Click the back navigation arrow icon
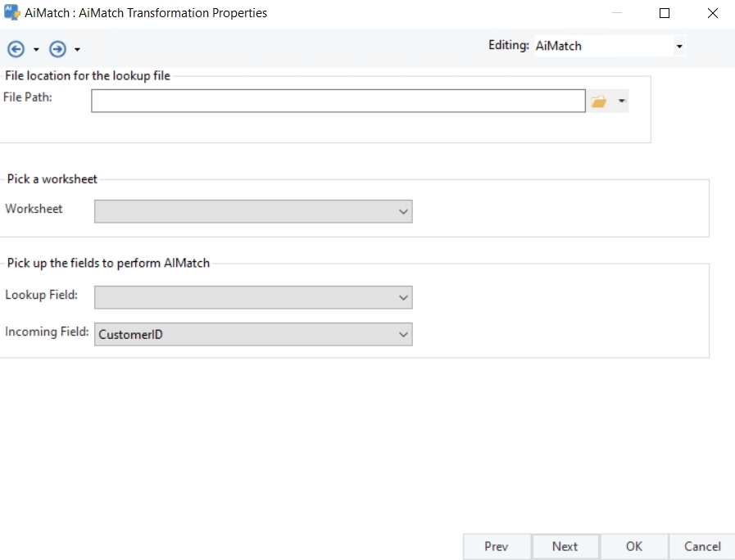The image size is (735, 560). [x=16, y=49]
